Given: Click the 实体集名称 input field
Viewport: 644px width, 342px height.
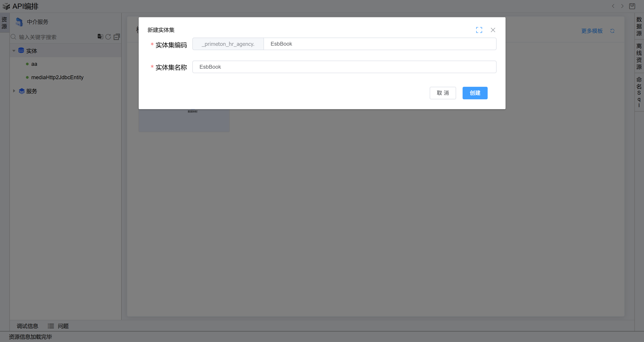Looking at the screenshot, I should click(344, 67).
